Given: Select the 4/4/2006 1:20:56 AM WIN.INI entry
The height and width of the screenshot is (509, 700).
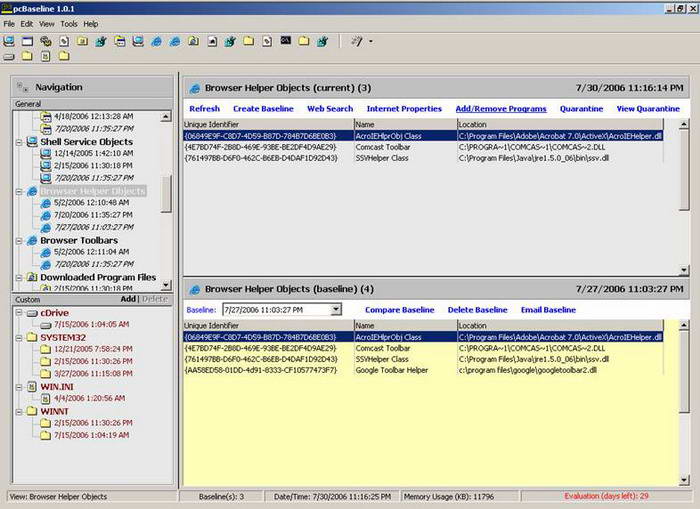Looking at the screenshot, I should [89, 398].
